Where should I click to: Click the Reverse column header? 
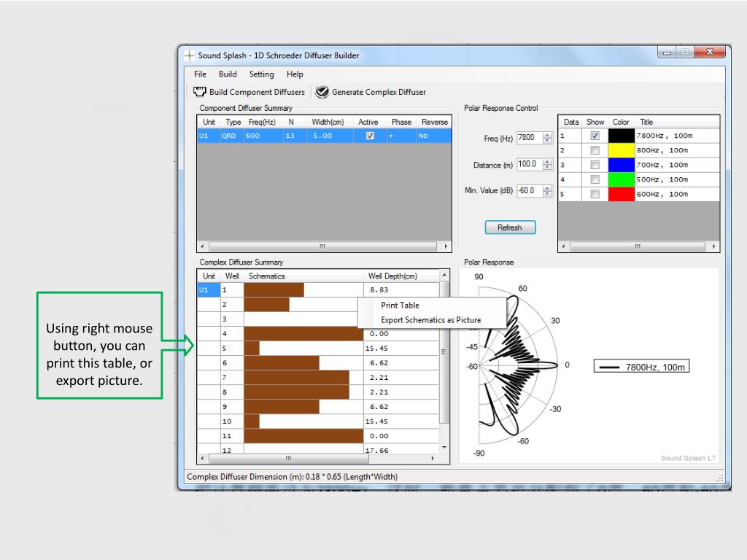point(435,122)
